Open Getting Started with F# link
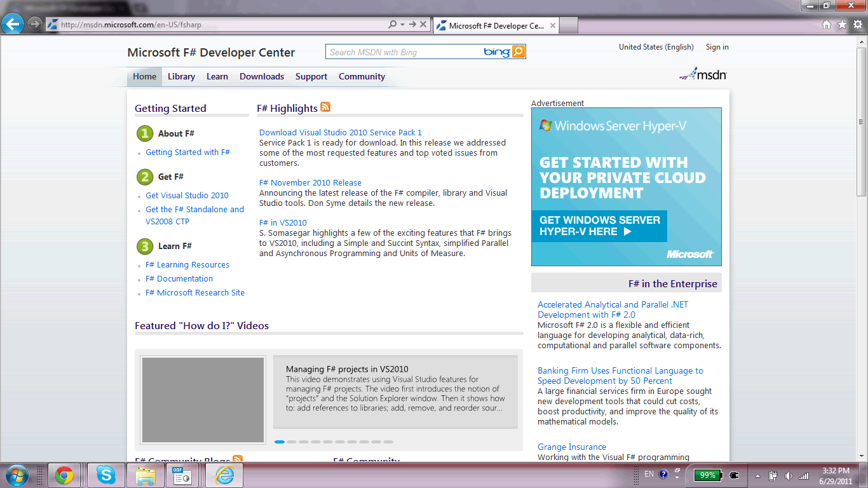Viewport: 868px width, 488px height. [x=187, y=152]
